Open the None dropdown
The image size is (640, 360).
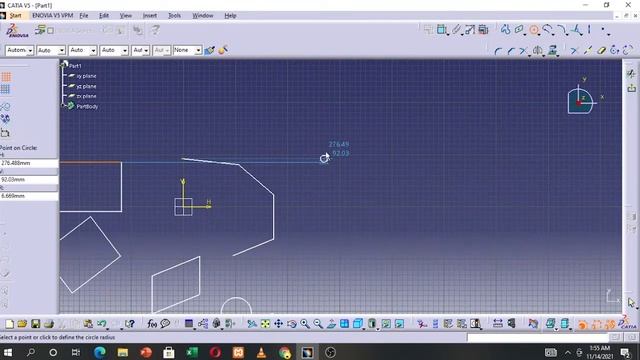point(187,50)
